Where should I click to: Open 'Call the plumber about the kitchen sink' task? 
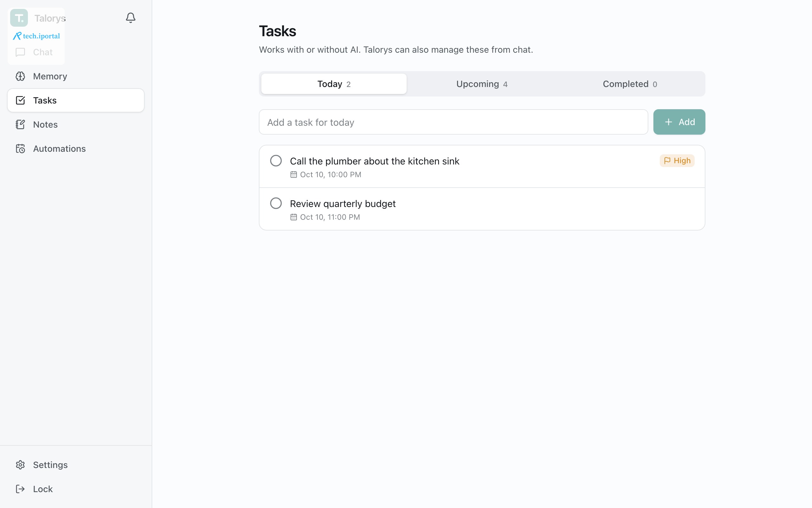tap(375, 161)
